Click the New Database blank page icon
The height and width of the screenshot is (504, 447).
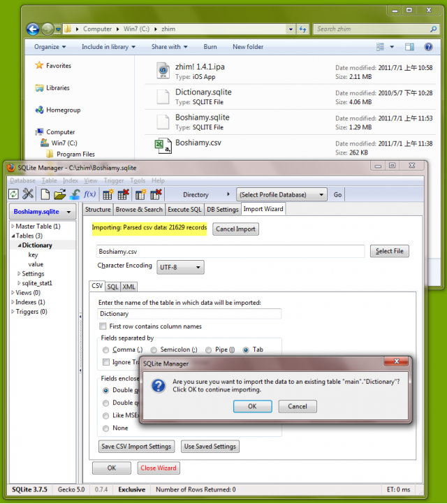coord(45,194)
